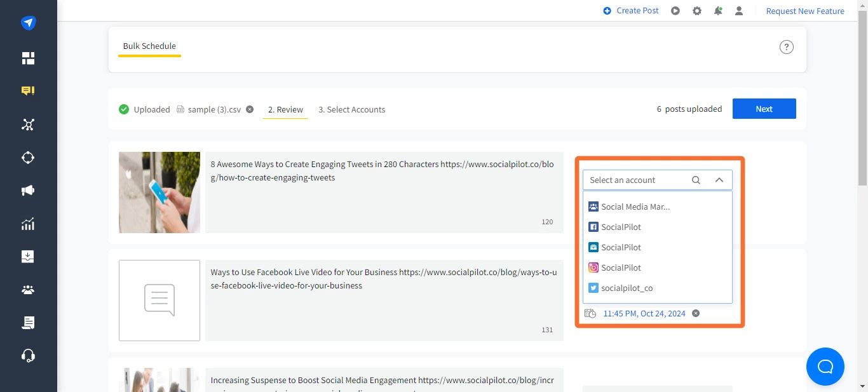Open the notifications bell icon

718,11
